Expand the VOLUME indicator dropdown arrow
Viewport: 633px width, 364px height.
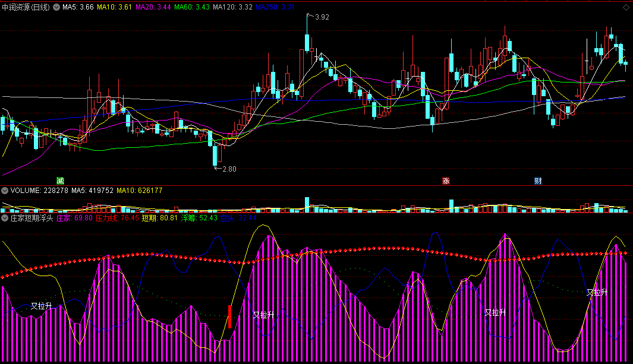point(5,191)
